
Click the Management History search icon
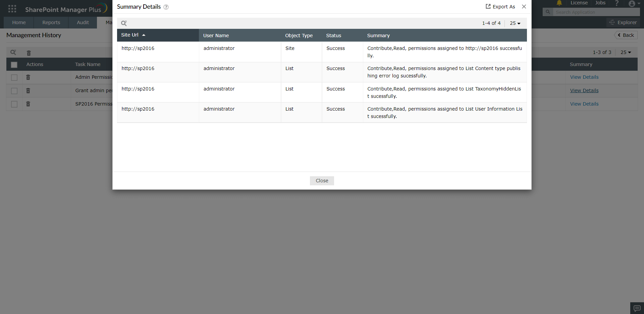tap(13, 52)
